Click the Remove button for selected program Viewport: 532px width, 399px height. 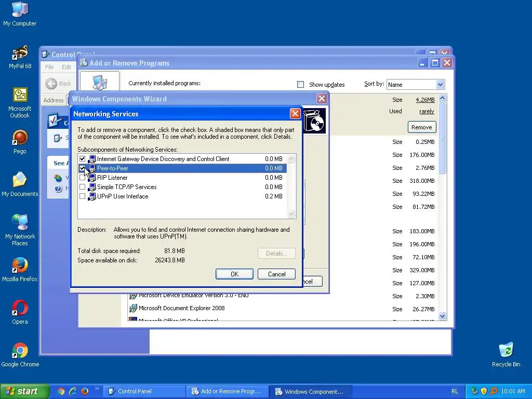422,127
